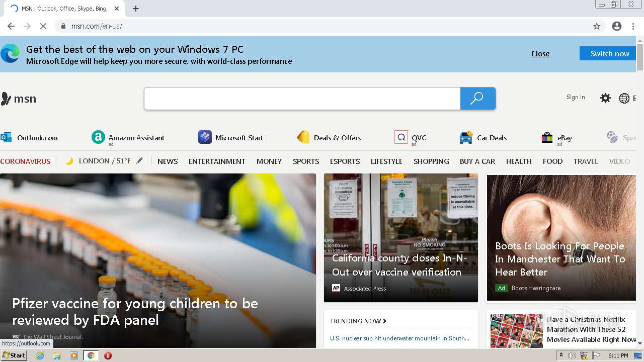
Task: Open the Chrome profile avatar
Action: 617,26
